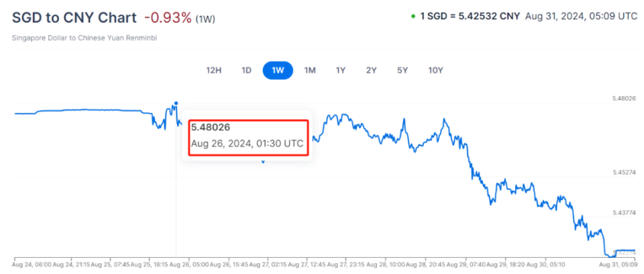This screenshot has height=274, width=644.
Task: Select the 12H time range tab
Action: pos(213,71)
